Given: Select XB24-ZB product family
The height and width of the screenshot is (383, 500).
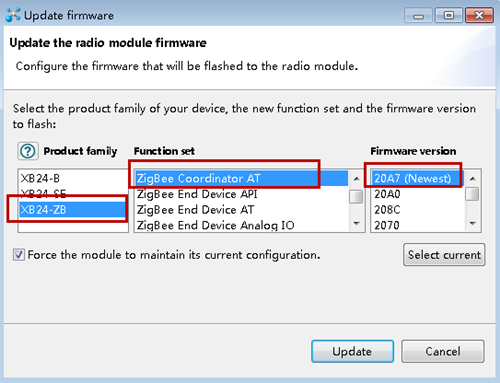Looking at the screenshot, I should click(73, 210).
